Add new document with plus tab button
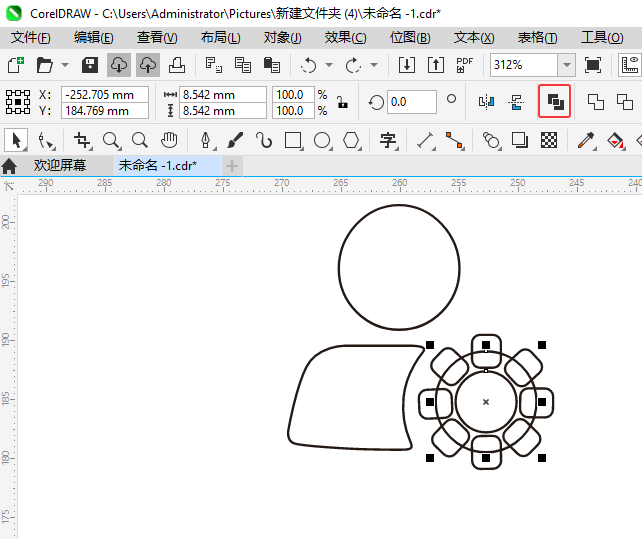The height and width of the screenshot is (539, 642). (x=232, y=165)
